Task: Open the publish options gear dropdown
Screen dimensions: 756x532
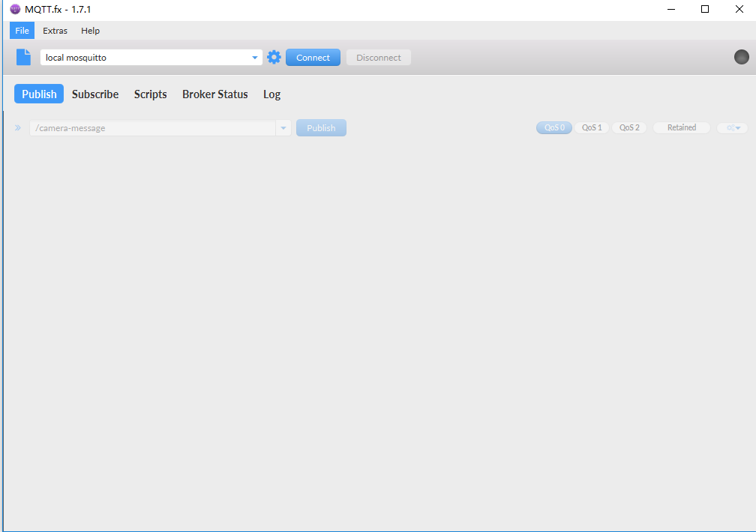Action: click(x=732, y=128)
